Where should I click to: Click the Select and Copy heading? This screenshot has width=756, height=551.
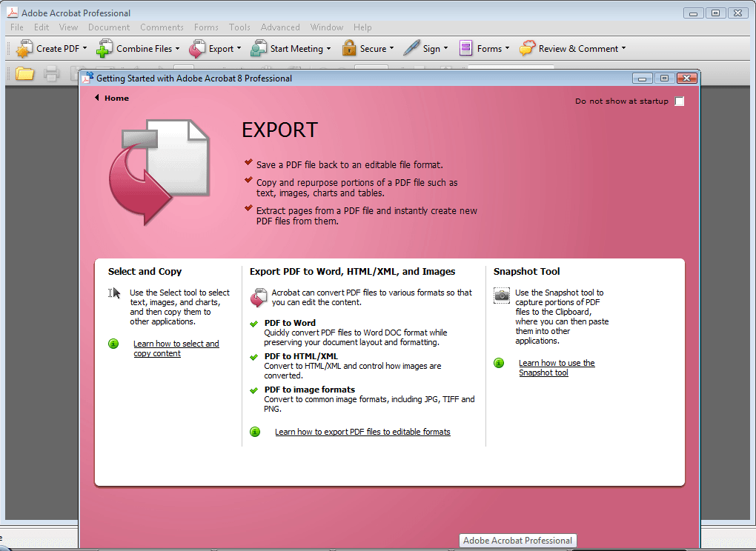pos(145,272)
